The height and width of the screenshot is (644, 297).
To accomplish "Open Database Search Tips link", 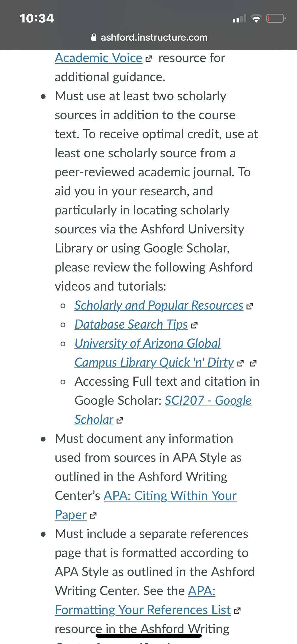I will pyautogui.click(x=131, y=324).
